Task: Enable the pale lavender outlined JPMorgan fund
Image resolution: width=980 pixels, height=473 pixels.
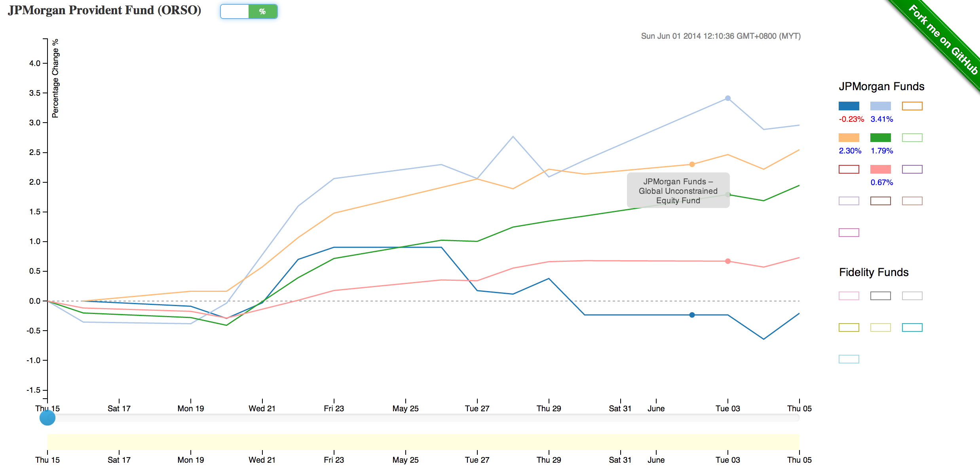Action: click(849, 201)
